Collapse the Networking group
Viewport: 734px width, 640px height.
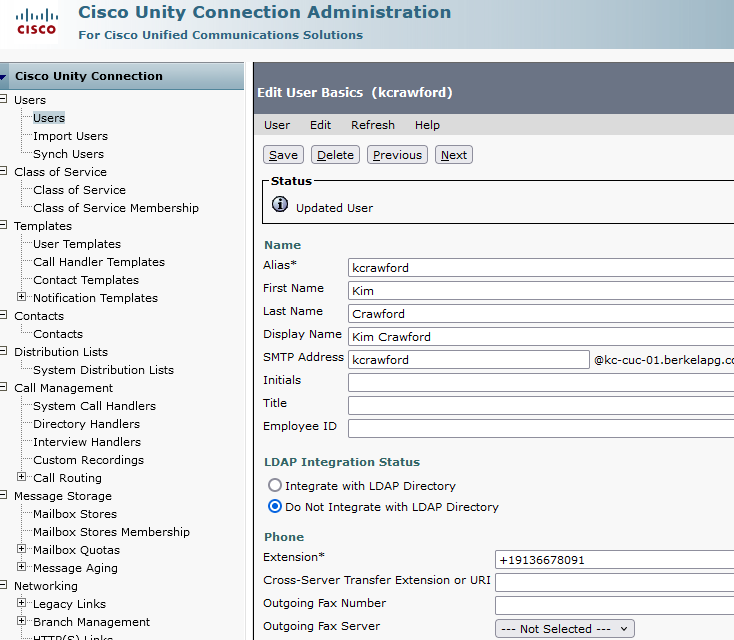point(3,585)
